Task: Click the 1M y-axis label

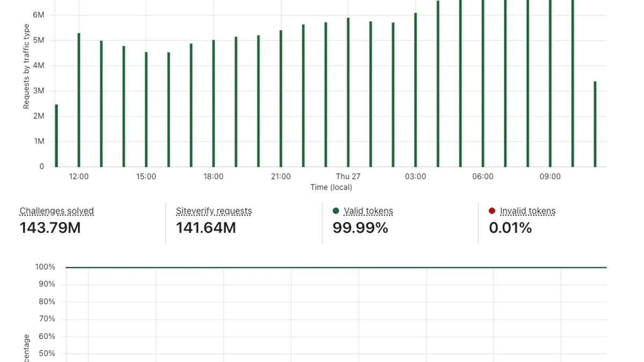Action: pos(39,141)
